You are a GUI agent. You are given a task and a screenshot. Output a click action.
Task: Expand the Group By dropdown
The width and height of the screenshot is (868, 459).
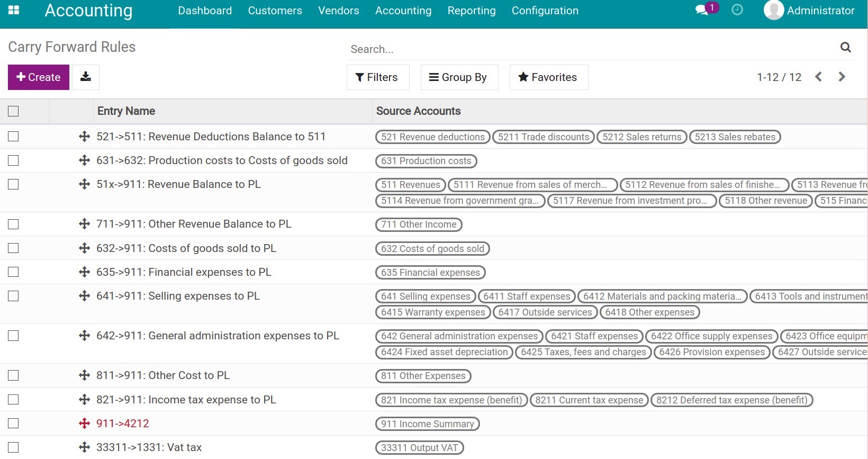[x=458, y=77]
